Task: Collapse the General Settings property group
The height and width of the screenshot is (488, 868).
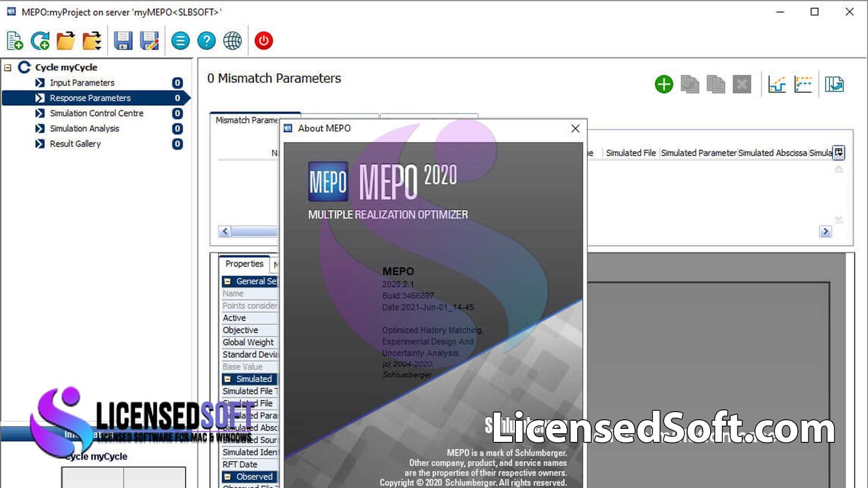Action: 228,281
